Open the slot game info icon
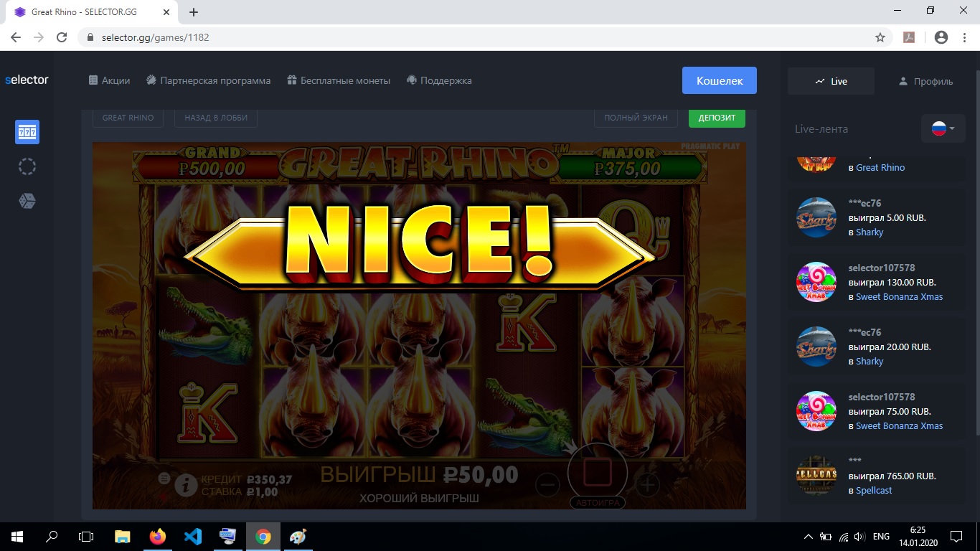 point(186,486)
